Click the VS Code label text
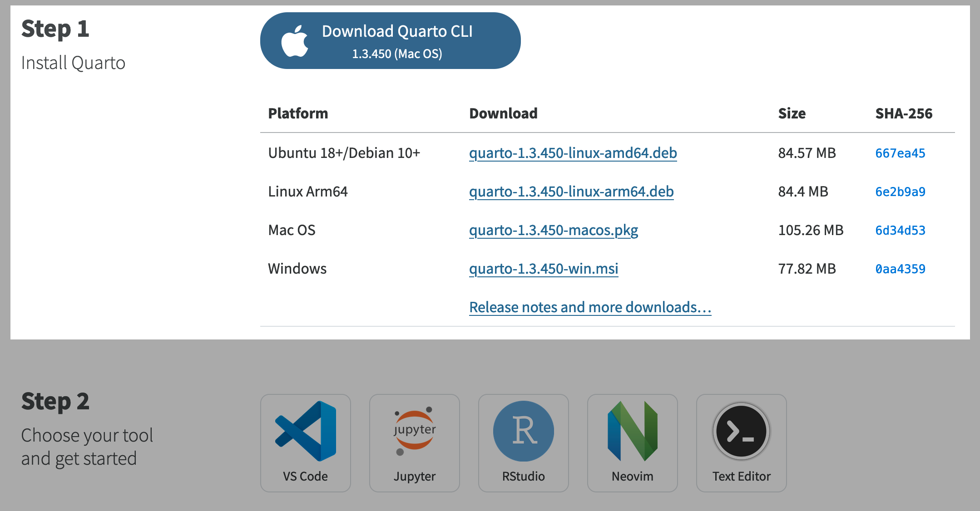Screen dimensions: 980x511 click(306, 476)
